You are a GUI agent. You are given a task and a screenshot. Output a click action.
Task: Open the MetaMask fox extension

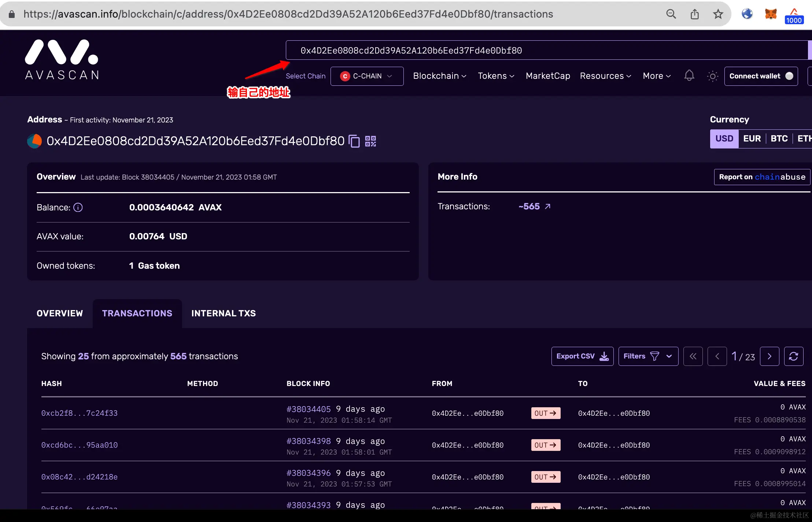click(x=771, y=14)
